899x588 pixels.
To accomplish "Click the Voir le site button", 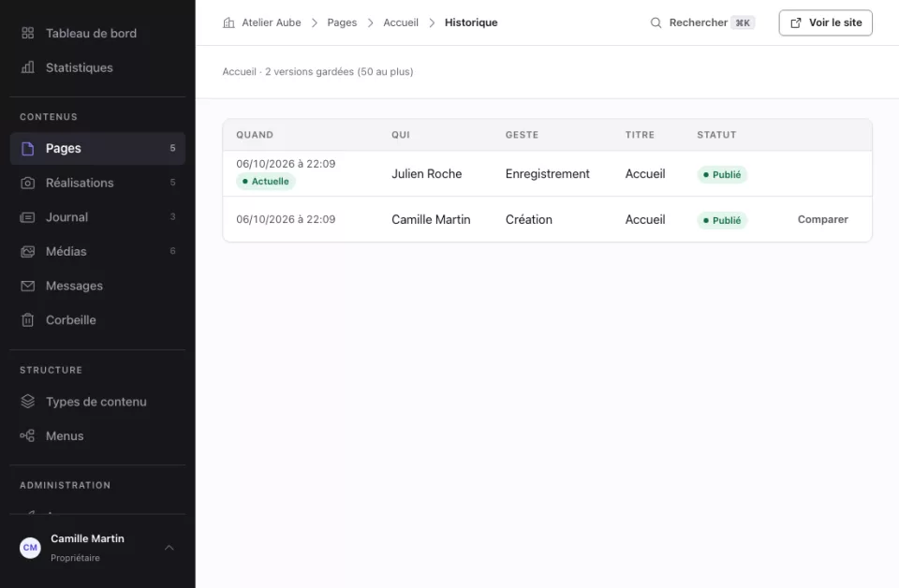I will (x=826, y=22).
